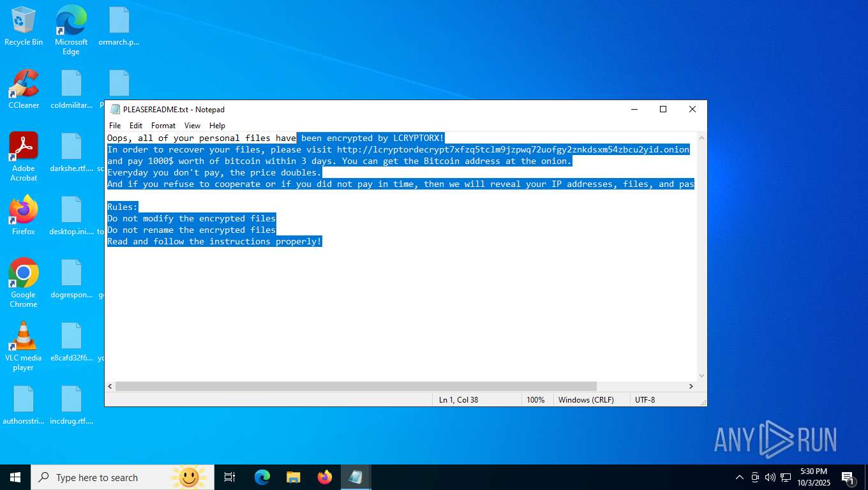This screenshot has height=490, width=868.
Task: Click the line 'Oops, all of your personal files'
Action: coord(275,138)
